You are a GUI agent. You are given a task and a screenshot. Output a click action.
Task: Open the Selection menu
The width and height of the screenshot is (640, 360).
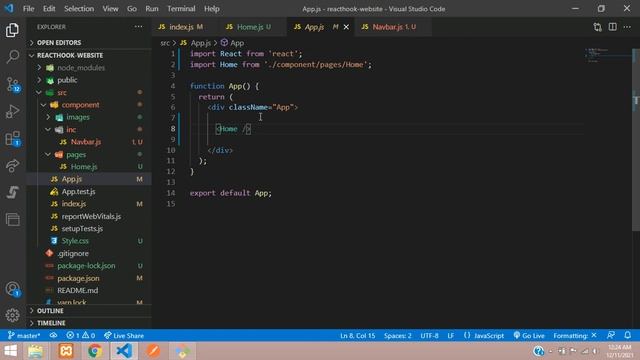click(x=79, y=9)
